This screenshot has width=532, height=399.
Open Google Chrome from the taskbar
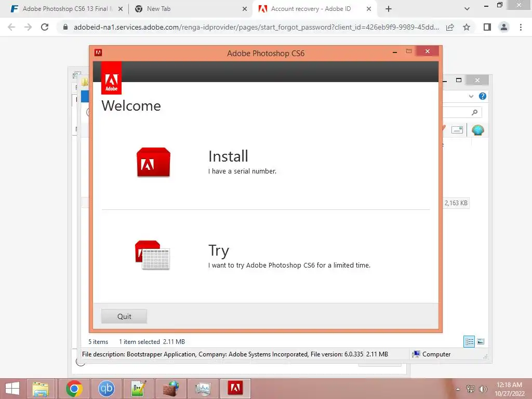point(74,389)
